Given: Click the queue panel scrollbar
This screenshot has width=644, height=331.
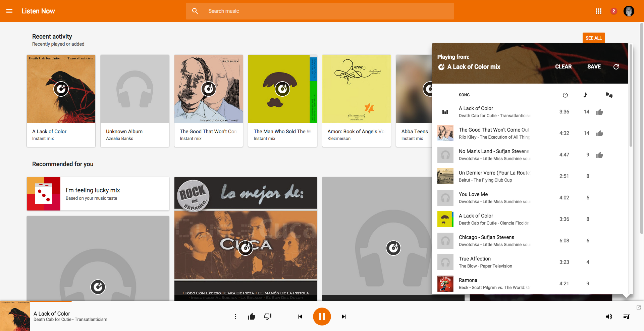Looking at the screenshot, I should pos(631,96).
